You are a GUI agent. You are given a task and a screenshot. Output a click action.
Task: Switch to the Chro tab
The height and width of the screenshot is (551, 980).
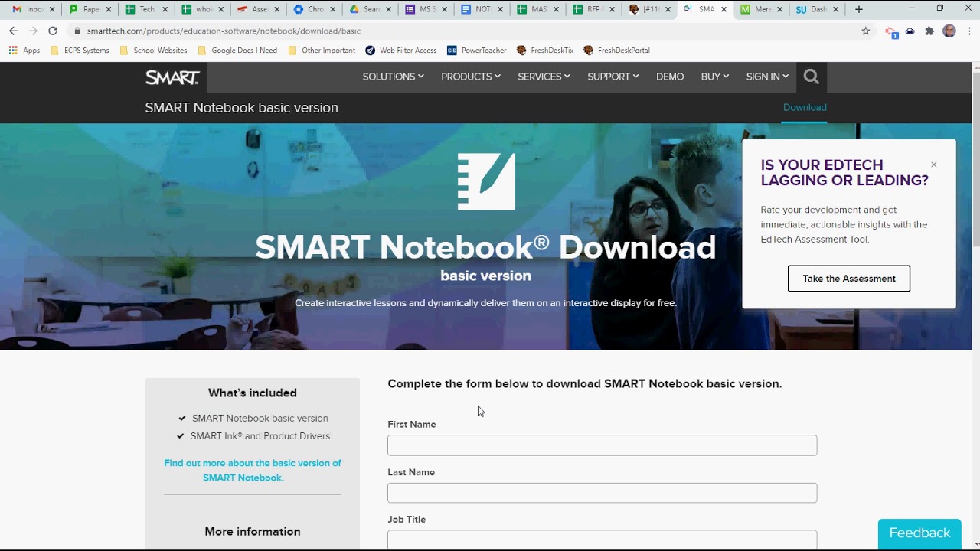(x=309, y=9)
